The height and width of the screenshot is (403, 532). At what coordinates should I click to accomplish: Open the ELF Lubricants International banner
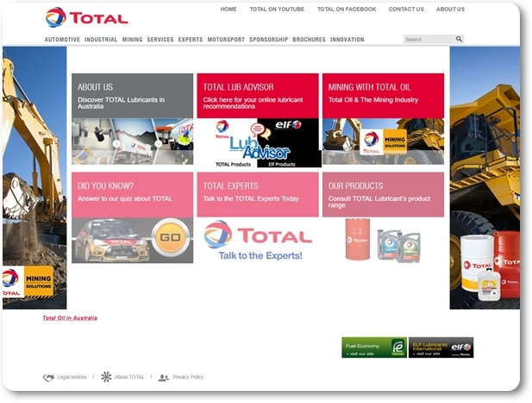coord(441,347)
